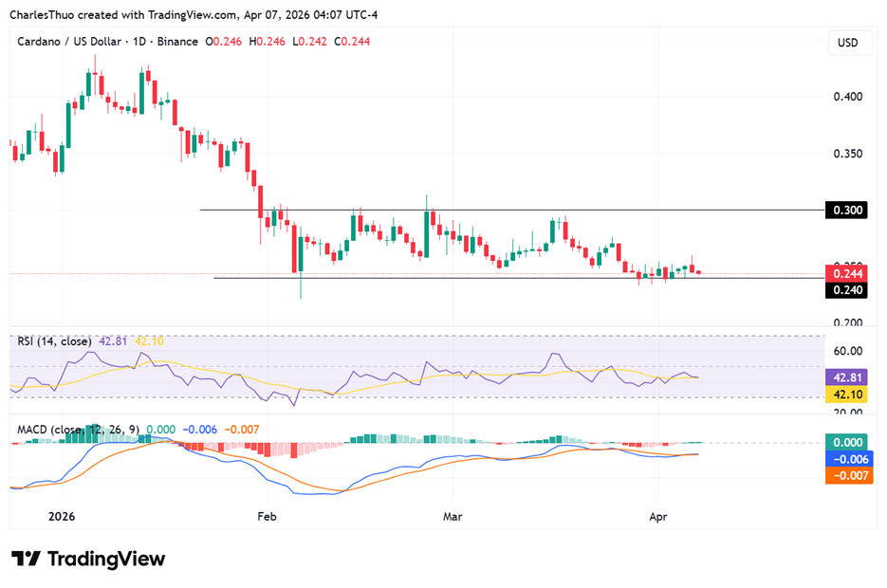Select the Cardano / US Dollar symbol name
887x588 pixels.
71,41
